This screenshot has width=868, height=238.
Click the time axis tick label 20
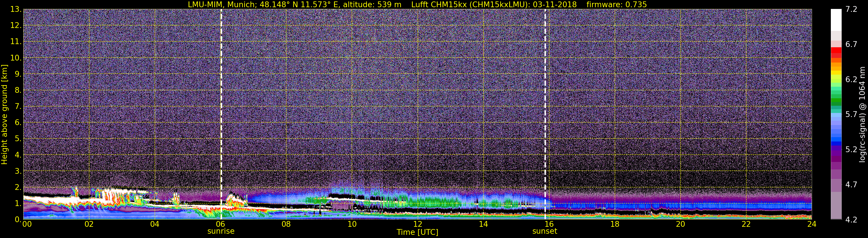point(680,224)
